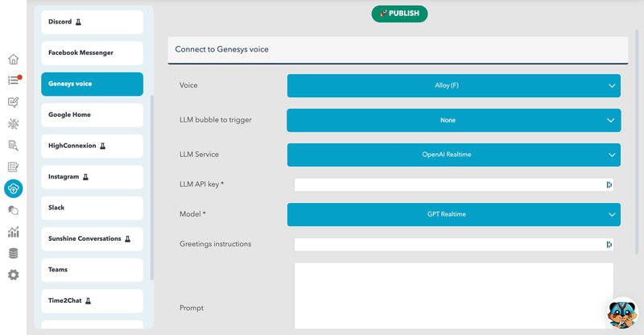Screen dimensions: 644x335
Task: Click the green PUBLISH button
Action: pyautogui.click(x=399, y=14)
